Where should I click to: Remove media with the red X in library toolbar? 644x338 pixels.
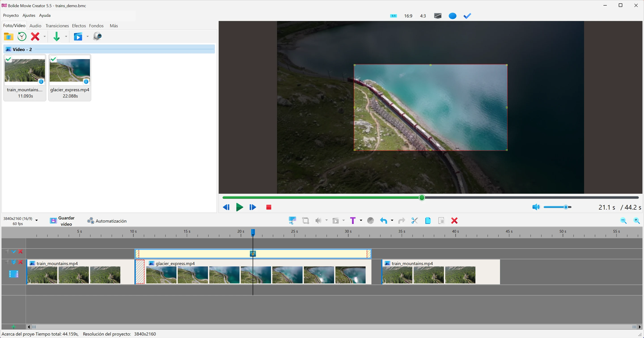pyautogui.click(x=35, y=36)
